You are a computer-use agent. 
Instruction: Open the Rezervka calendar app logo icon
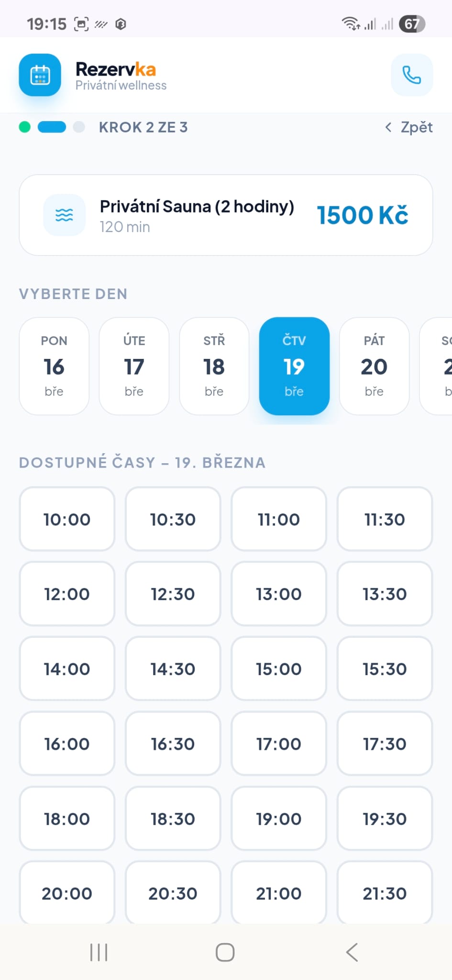click(40, 75)
